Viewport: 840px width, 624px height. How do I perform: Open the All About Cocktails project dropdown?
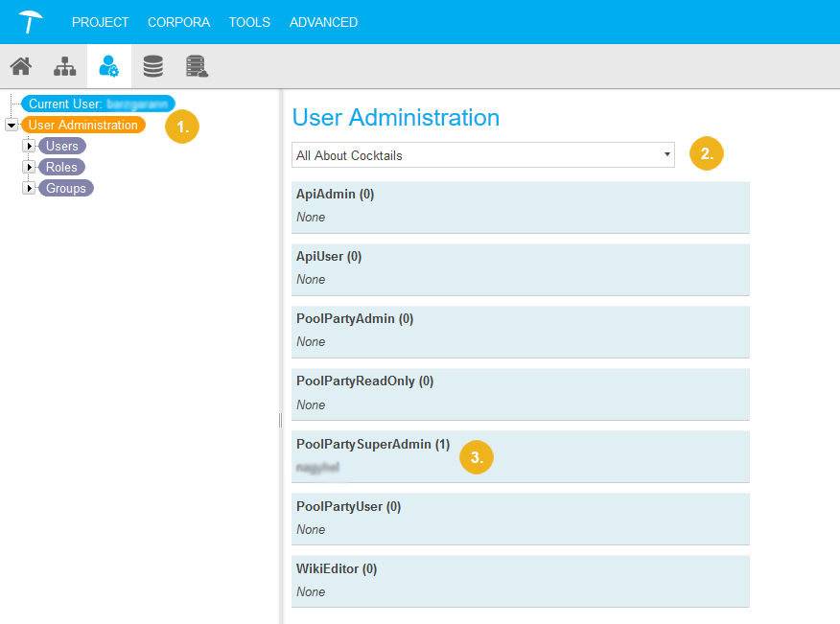click(482, 155)
